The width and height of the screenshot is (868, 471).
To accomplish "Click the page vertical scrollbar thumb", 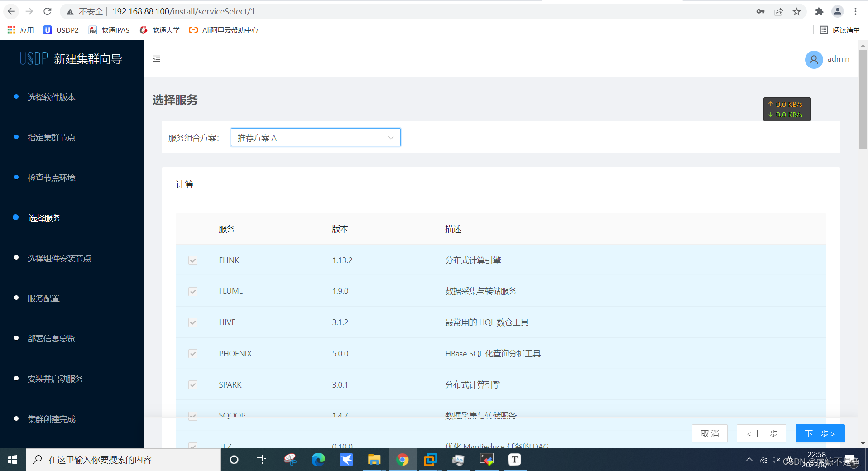I will 863,99.
